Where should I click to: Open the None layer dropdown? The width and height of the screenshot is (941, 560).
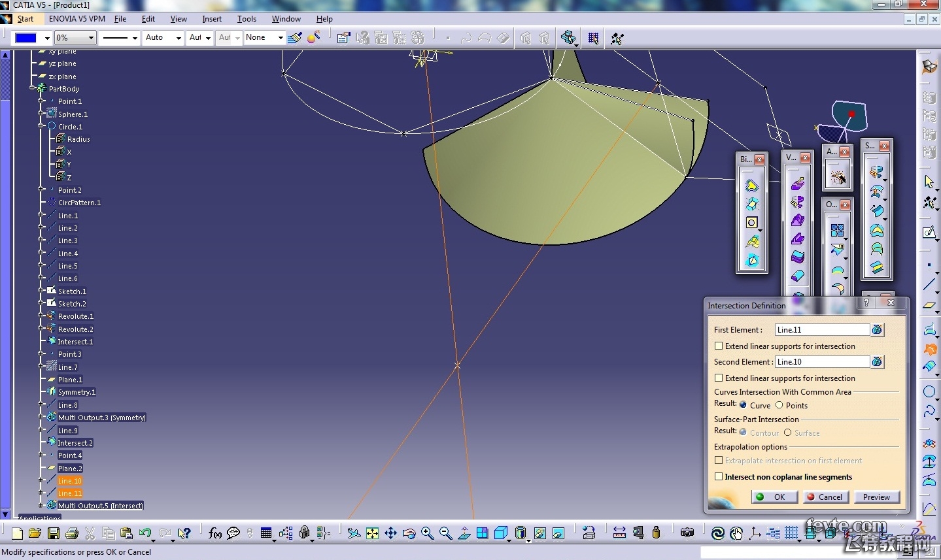click(281, 38)
